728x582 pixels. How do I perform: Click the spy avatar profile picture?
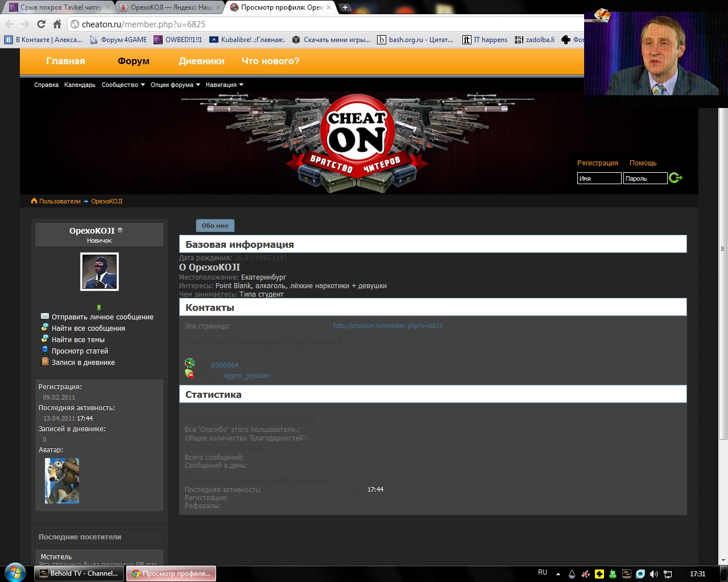tap(100, 272)
